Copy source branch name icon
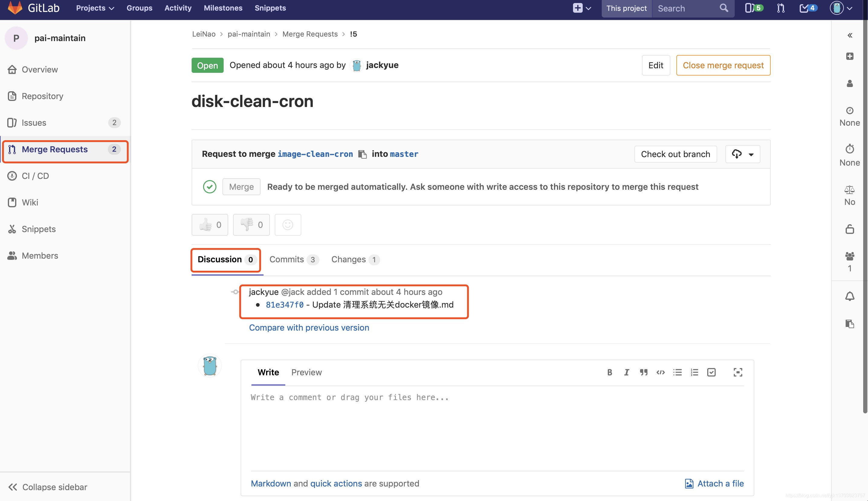Screen dimensions: 868x501 [362, 154]
